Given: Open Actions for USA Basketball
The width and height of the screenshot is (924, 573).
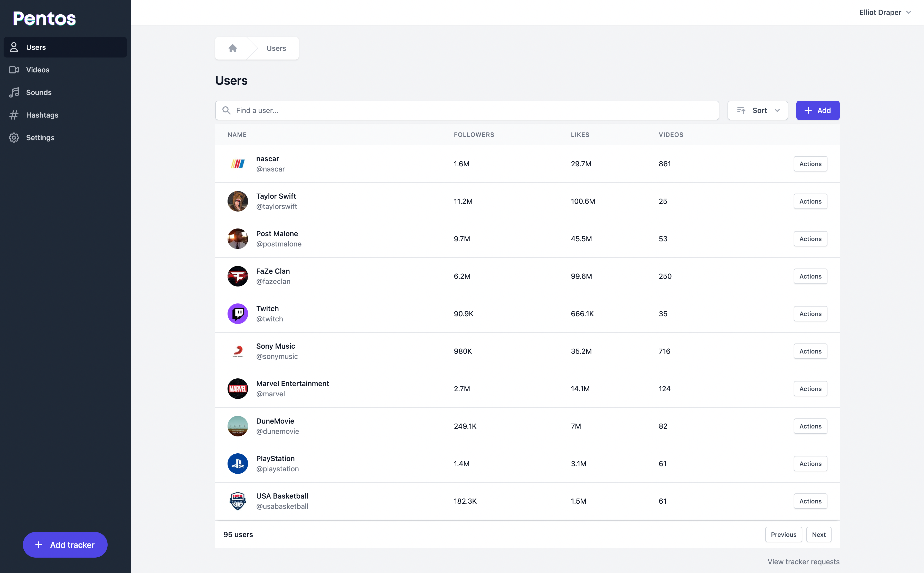Looking at the screenshot, I should tap(810, 501).
